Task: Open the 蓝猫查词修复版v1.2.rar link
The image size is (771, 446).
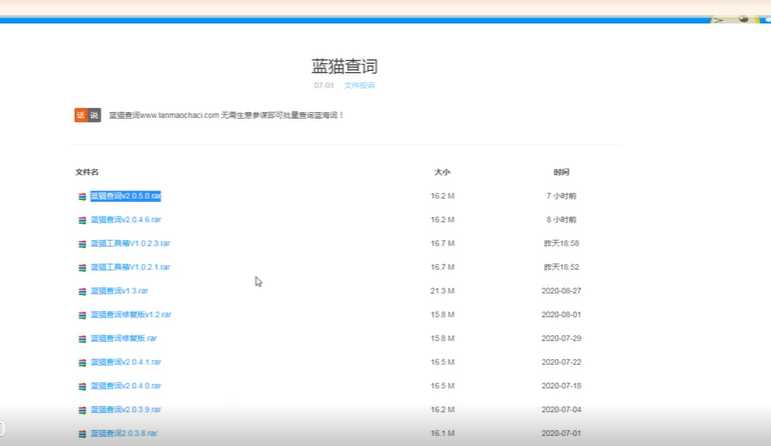Action: (131, 315)
